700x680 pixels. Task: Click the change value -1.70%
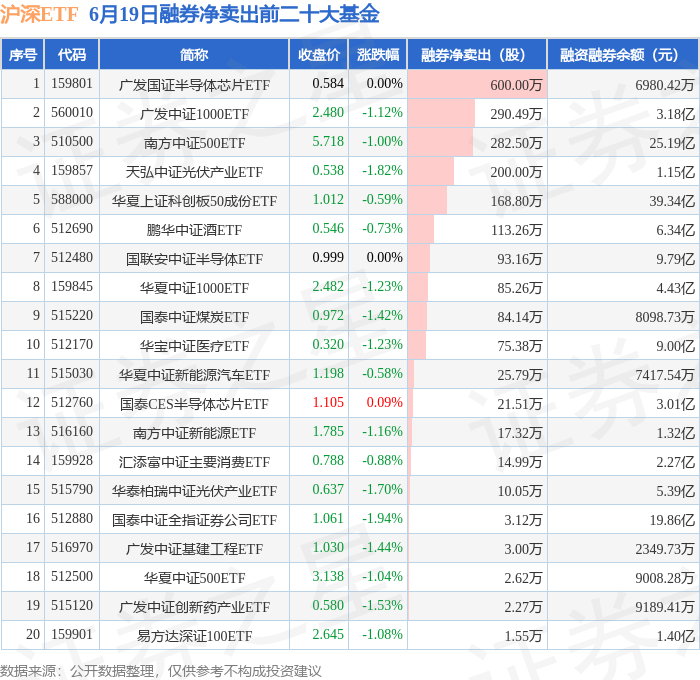[382, 490]
